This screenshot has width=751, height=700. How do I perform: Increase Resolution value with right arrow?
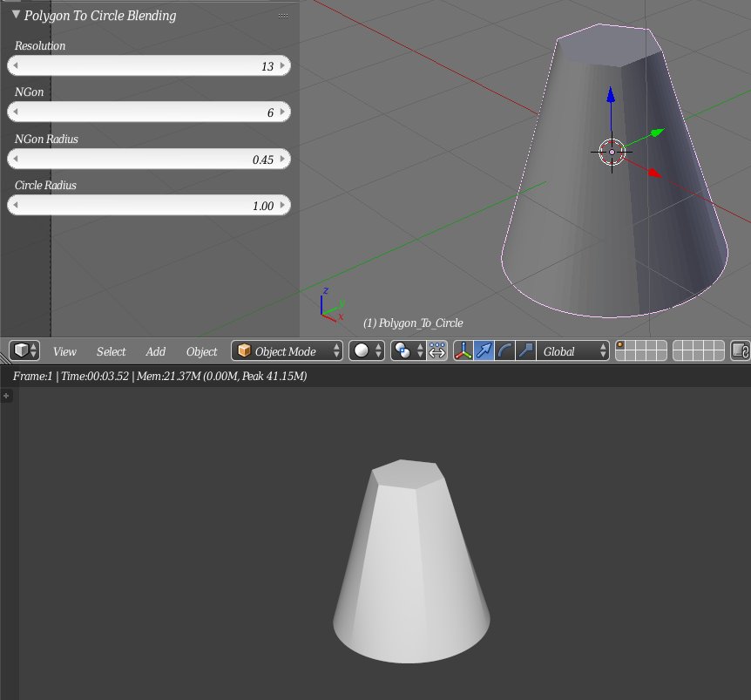point(284,66)
